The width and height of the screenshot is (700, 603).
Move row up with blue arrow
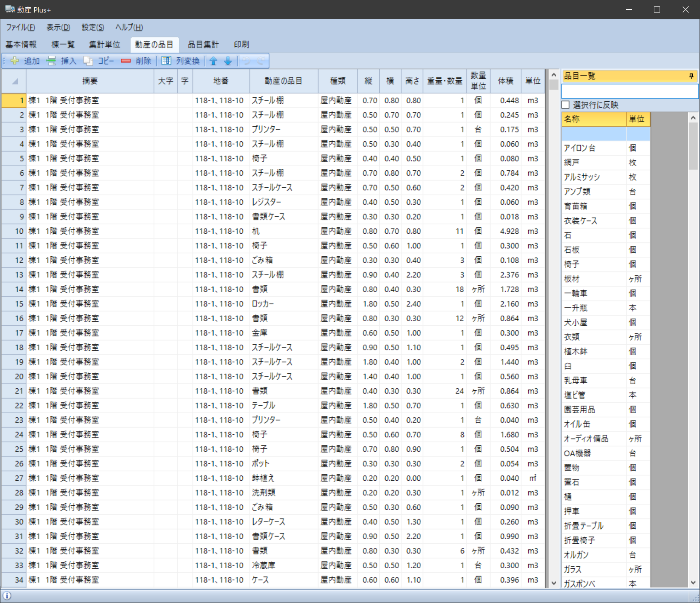click(213, 61)
